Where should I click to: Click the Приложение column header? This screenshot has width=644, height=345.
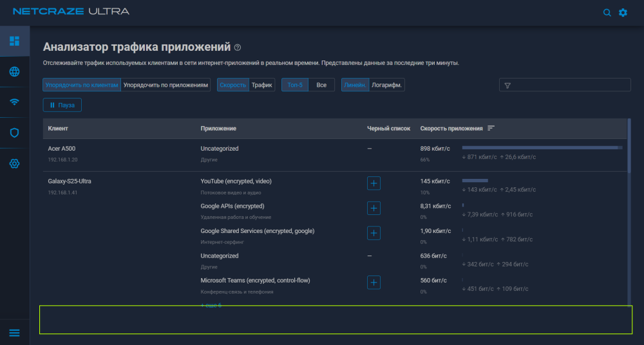218,129
